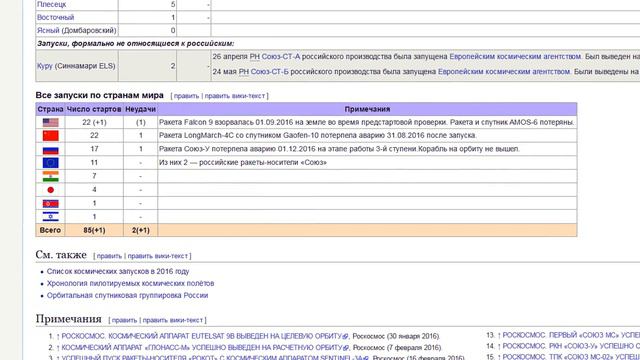
Task: Click back-arrow of reference 14
Action: coord(499,346)
